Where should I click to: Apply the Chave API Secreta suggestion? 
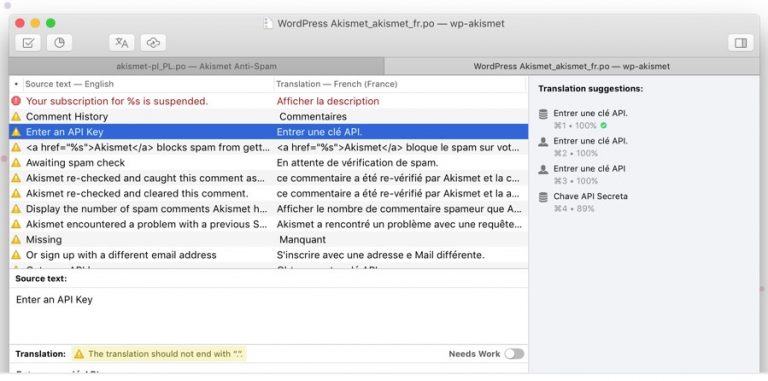590,202
